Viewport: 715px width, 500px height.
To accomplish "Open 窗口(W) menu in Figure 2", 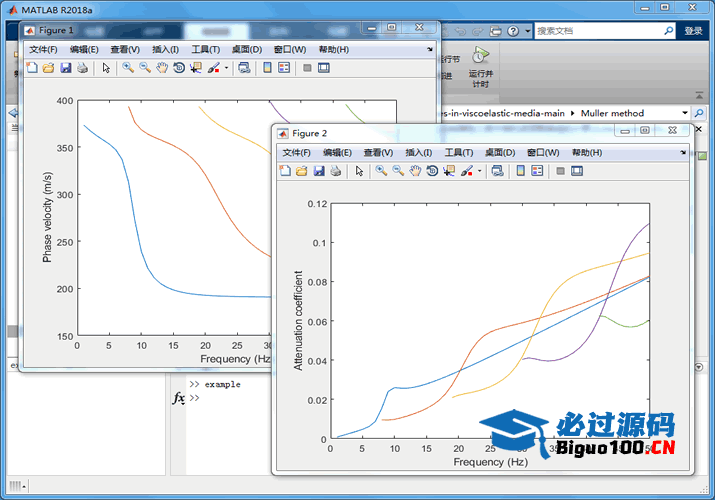I will 543,153.
